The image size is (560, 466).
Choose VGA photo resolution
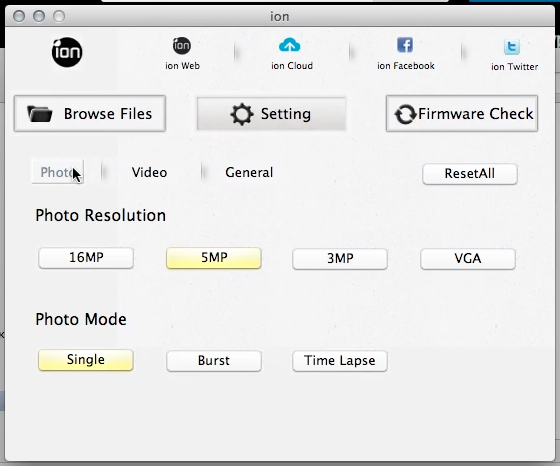click(468, 259)
